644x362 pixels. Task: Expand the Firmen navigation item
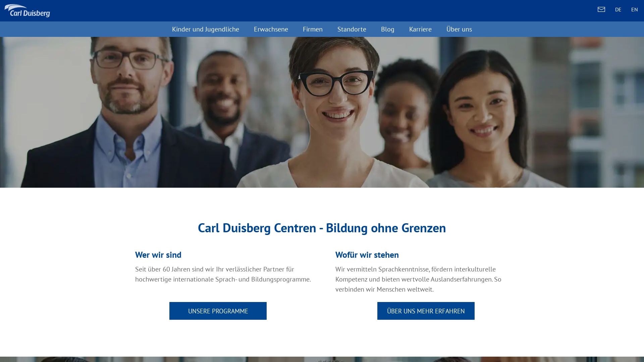pos(313,29)
